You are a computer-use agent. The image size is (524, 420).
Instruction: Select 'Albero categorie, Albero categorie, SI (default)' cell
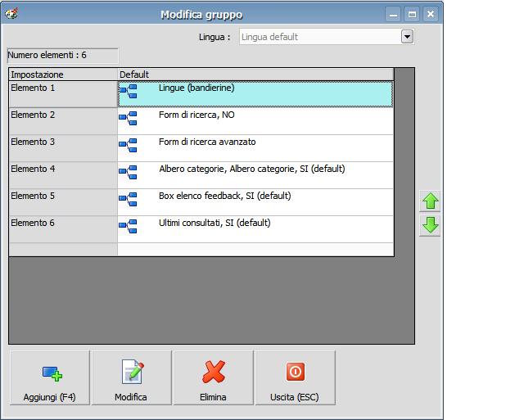pyautogui.click(x=255, y=175)
